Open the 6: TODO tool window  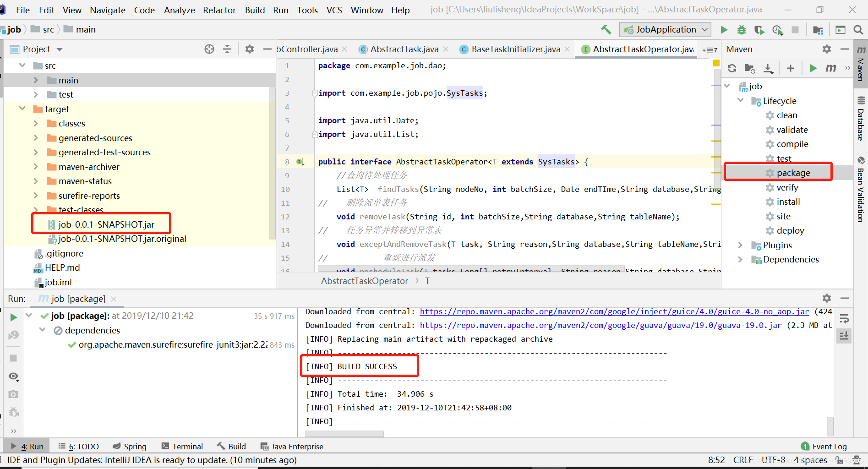(x=78, y=447)
